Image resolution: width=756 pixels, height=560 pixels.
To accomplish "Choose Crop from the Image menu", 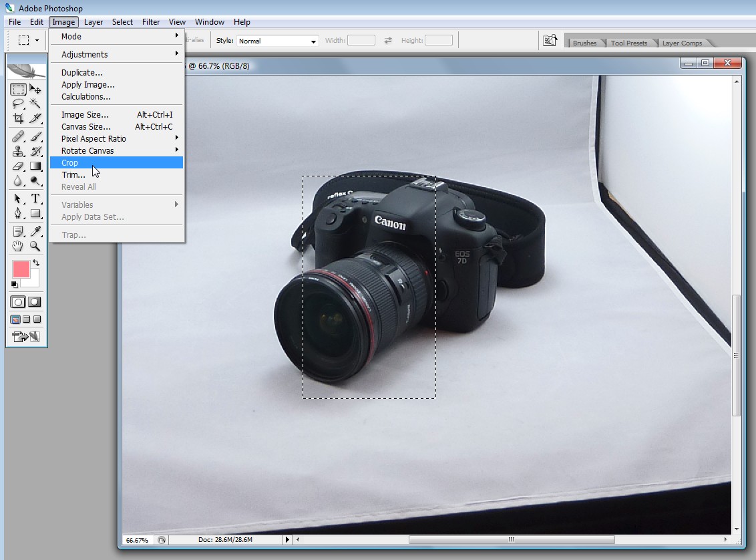I will 116,162.
